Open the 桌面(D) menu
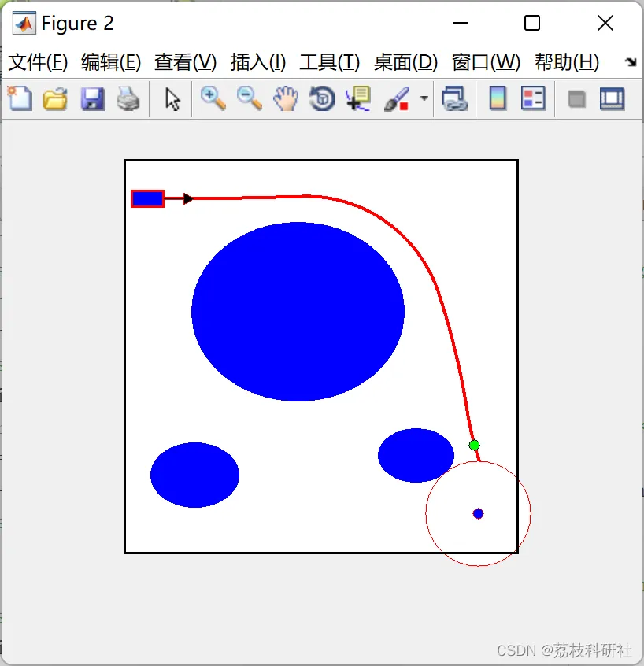 click(x=405, y=62)
